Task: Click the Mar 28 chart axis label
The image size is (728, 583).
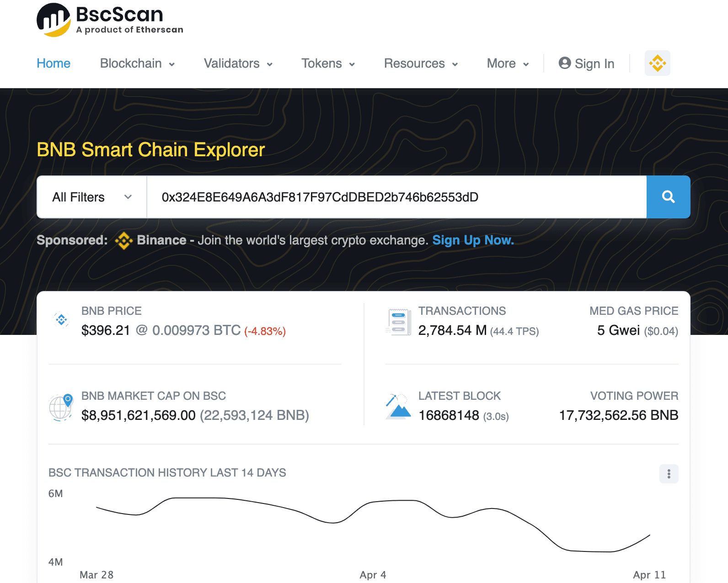Action: [96, 575]
